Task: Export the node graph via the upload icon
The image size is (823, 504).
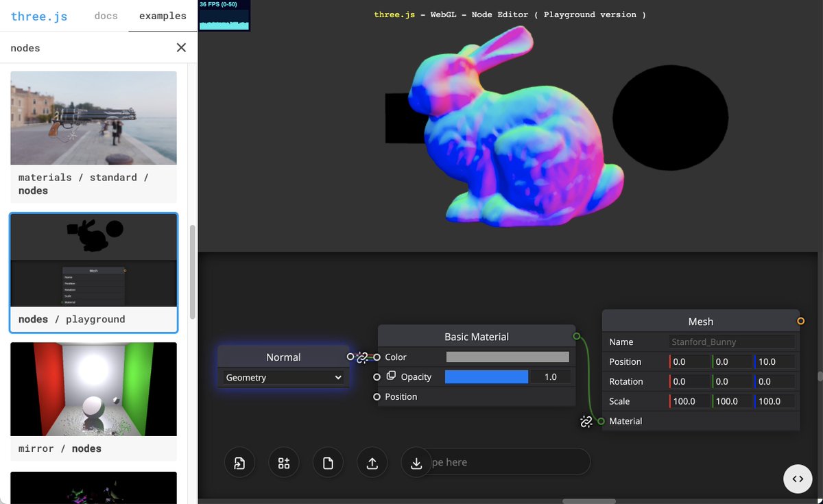Action: click(x=372, y=462)
